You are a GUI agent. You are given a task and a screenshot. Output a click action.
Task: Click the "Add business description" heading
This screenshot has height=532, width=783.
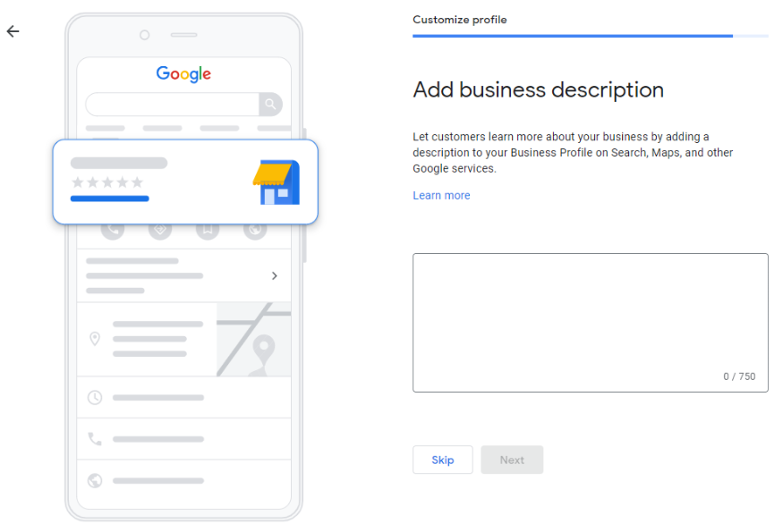point(539,90)
